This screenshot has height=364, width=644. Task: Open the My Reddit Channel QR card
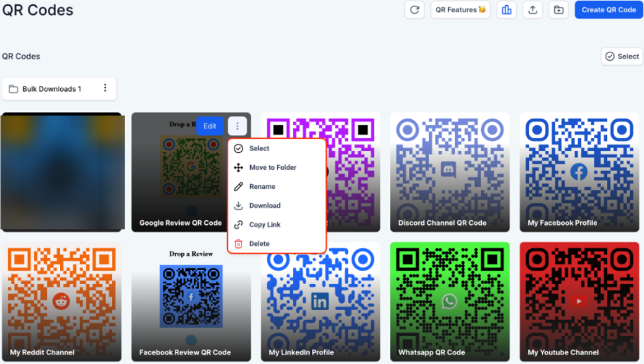(62, 302)
